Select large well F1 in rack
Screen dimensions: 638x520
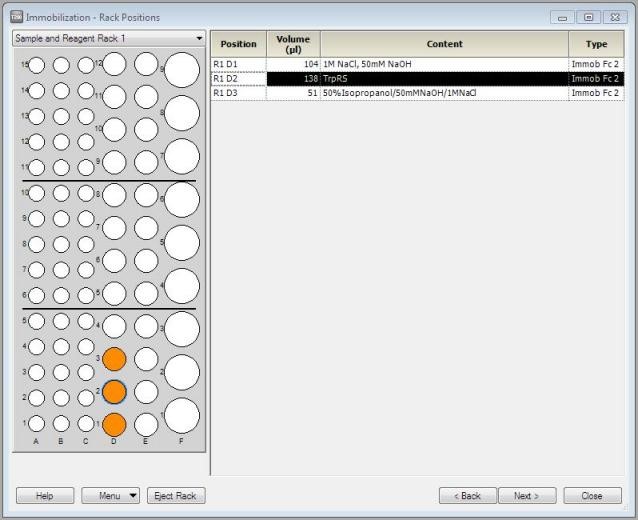[x=181, y=416]
